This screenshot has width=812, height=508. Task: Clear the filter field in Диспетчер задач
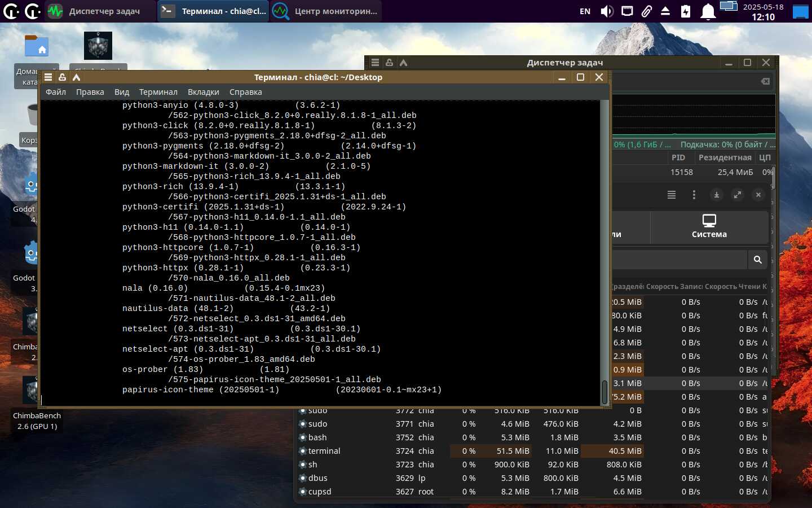[765, 81]
